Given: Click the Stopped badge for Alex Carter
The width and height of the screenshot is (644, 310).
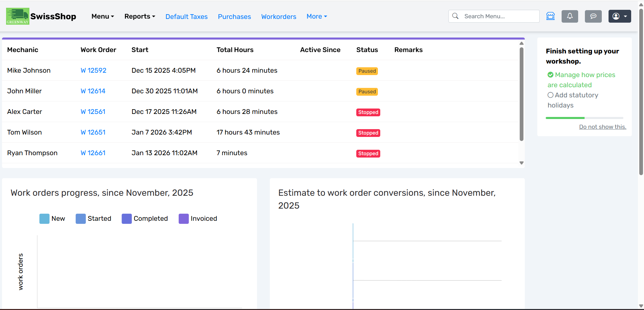Looking at the screenshot, I should coord(368,112).
